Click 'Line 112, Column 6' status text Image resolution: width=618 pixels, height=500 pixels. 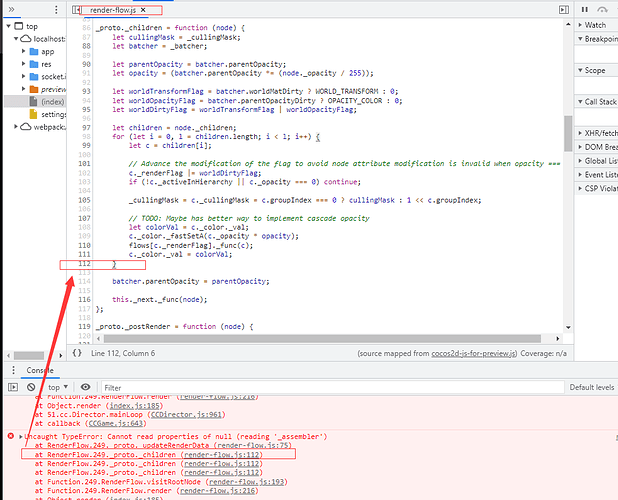123,353
